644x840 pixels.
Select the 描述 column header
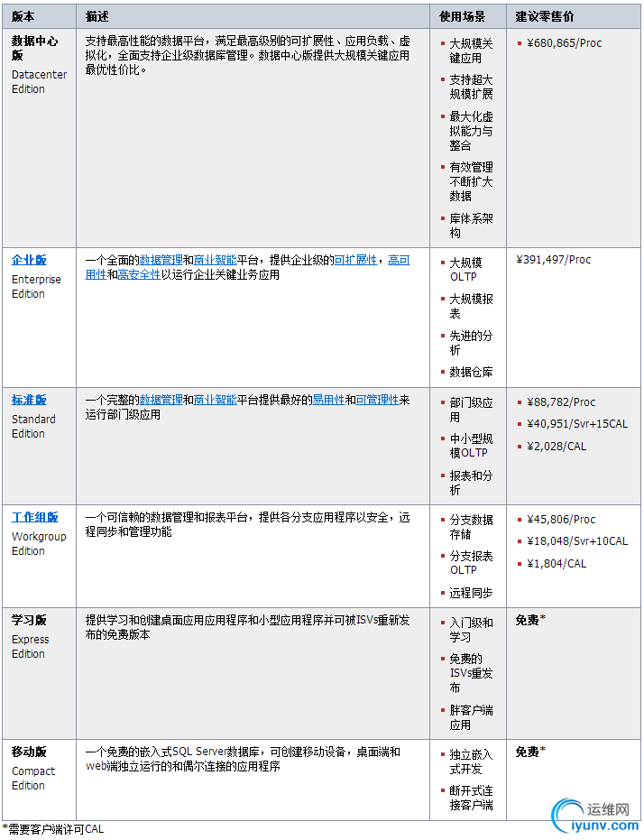pos(97,16)
